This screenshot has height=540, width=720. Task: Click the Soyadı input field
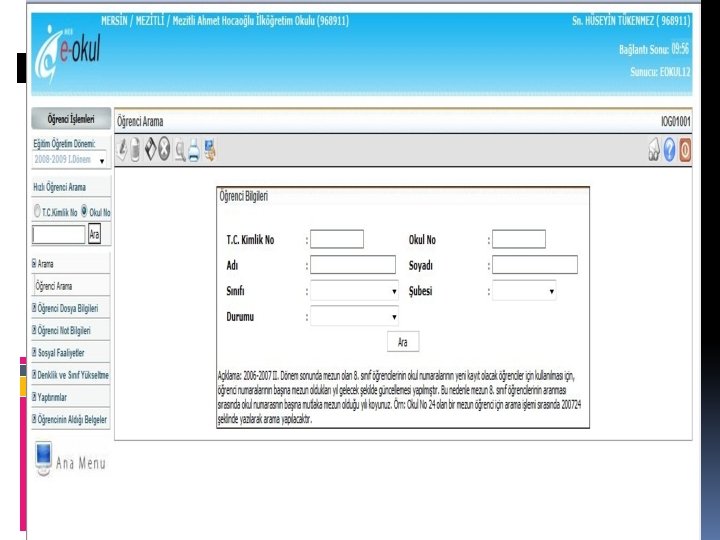pos(535,265)
